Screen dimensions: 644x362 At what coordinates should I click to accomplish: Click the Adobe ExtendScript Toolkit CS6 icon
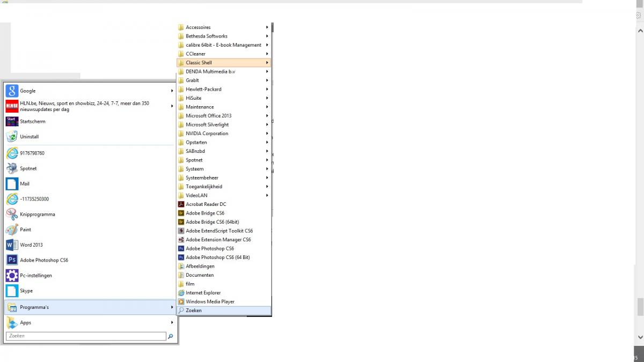(181, 231)
